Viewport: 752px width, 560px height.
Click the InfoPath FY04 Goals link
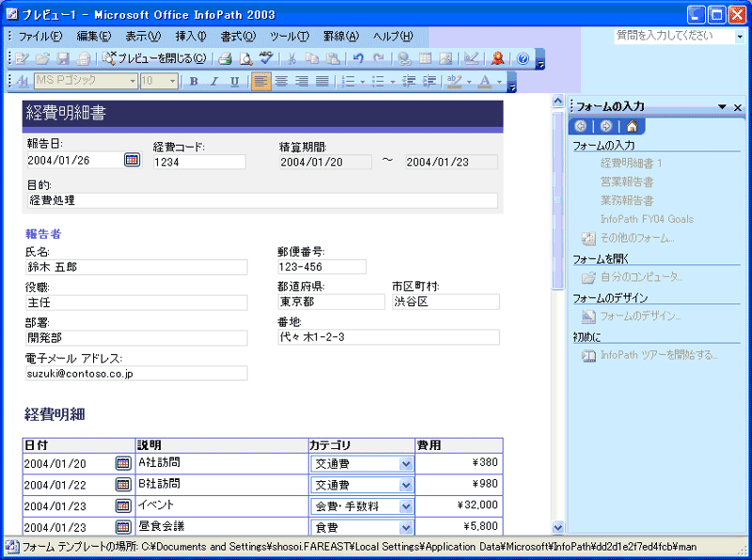647,219
